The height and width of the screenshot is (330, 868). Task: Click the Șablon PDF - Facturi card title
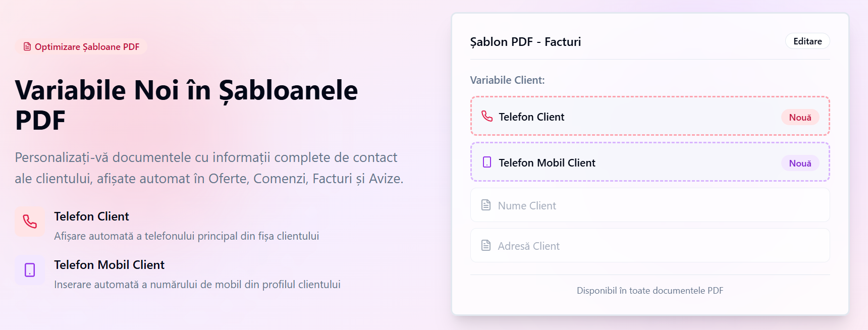tap(525, 42)
